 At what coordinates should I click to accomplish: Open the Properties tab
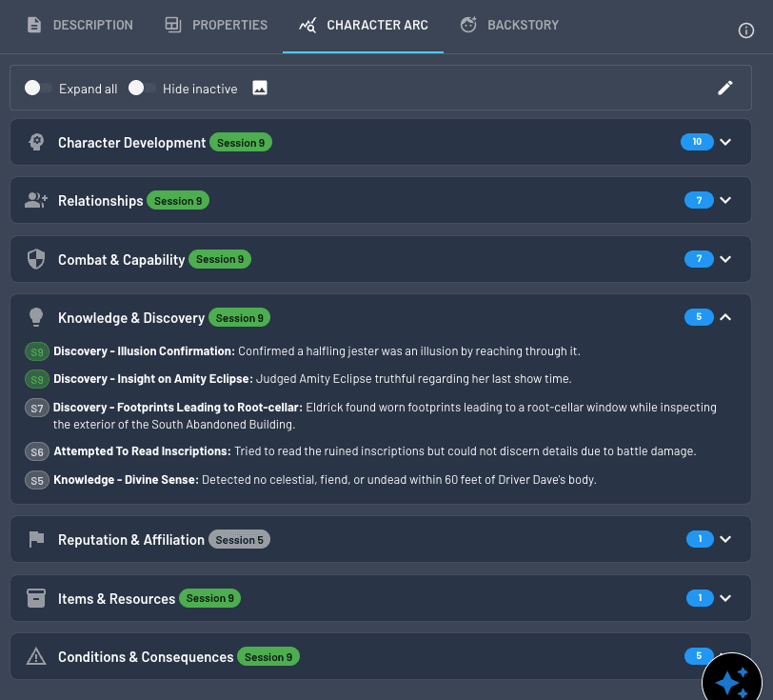(216, 25)
